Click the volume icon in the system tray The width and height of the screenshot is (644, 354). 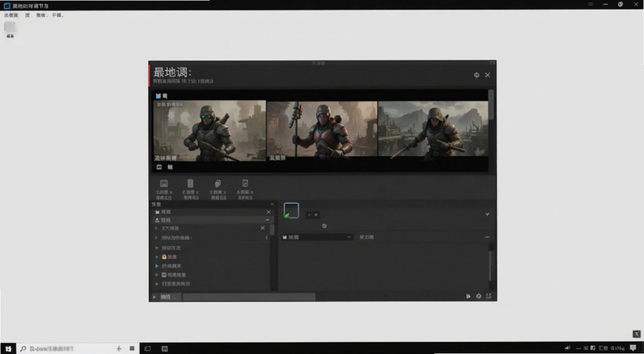coord(568,348)
